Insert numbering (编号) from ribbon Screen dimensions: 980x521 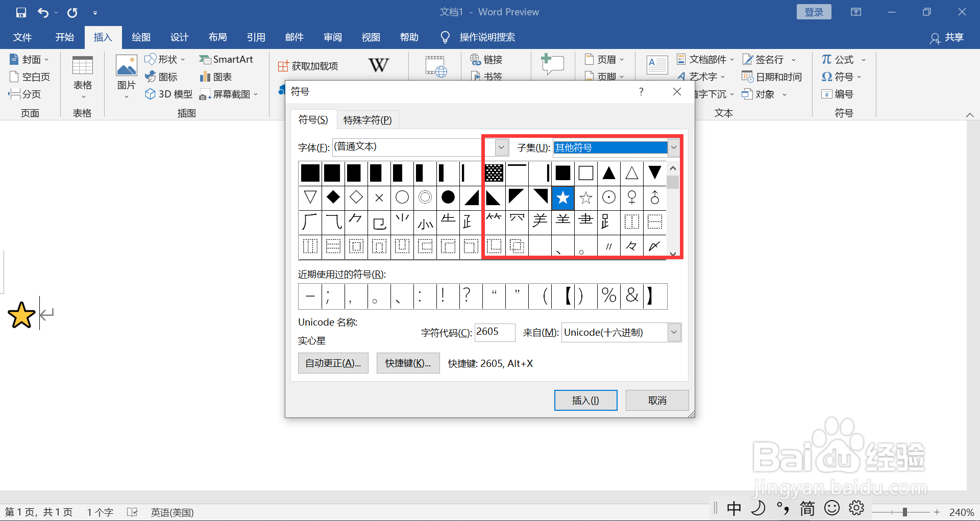[837, 94]
